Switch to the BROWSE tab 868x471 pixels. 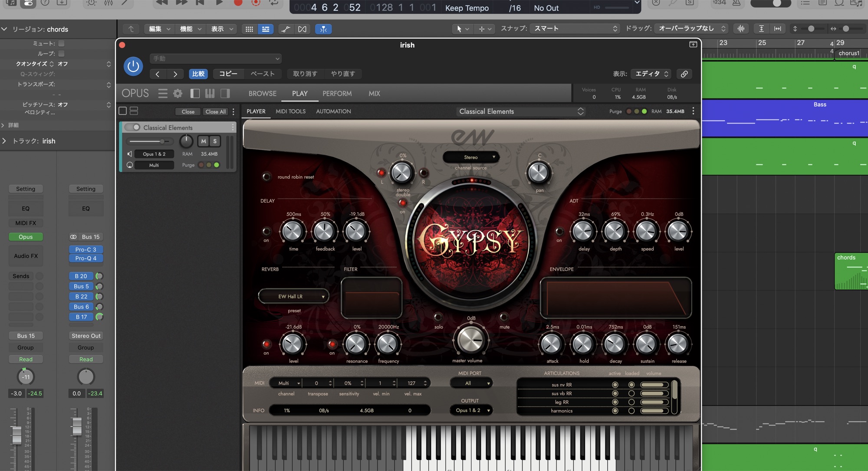[x=263, y=93]
